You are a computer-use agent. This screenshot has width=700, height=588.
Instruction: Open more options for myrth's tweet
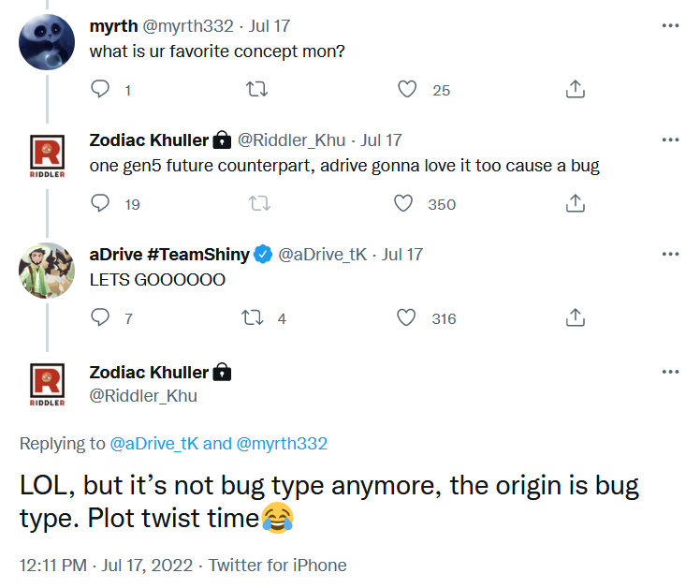[x=670, y=25]
